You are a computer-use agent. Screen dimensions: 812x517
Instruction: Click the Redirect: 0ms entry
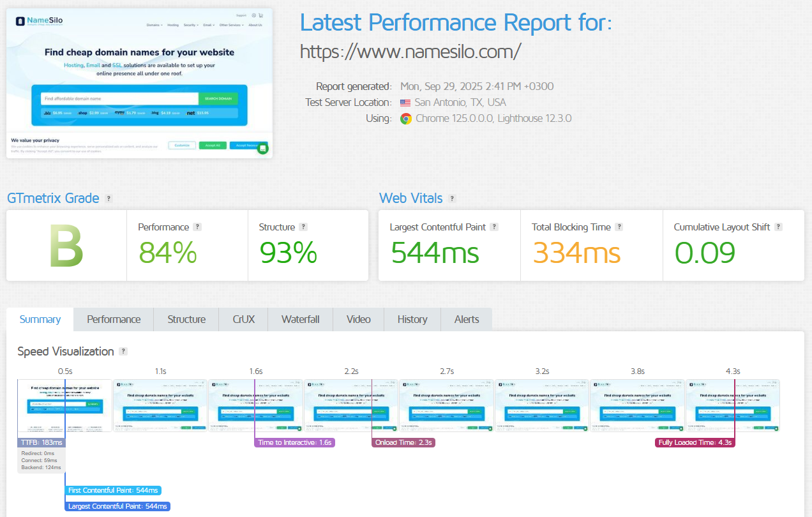click(x=38, y=453)
